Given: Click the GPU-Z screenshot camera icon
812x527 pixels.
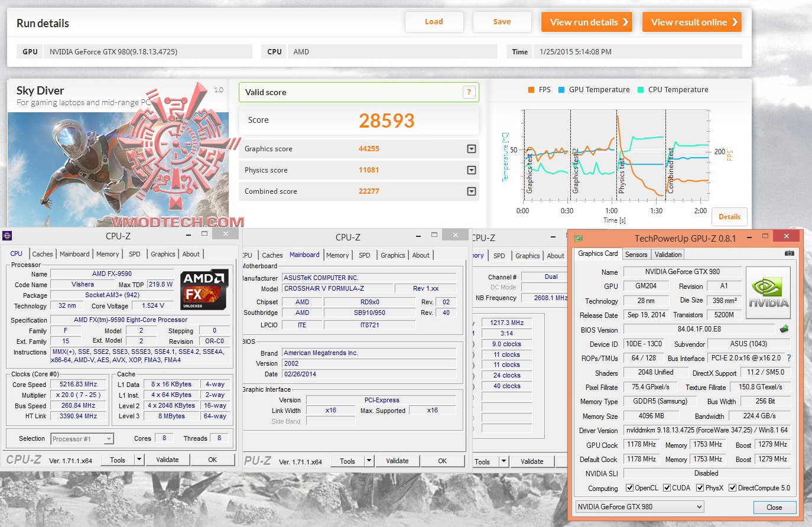Looking at the screenshot, I should (x=789, y=253).
